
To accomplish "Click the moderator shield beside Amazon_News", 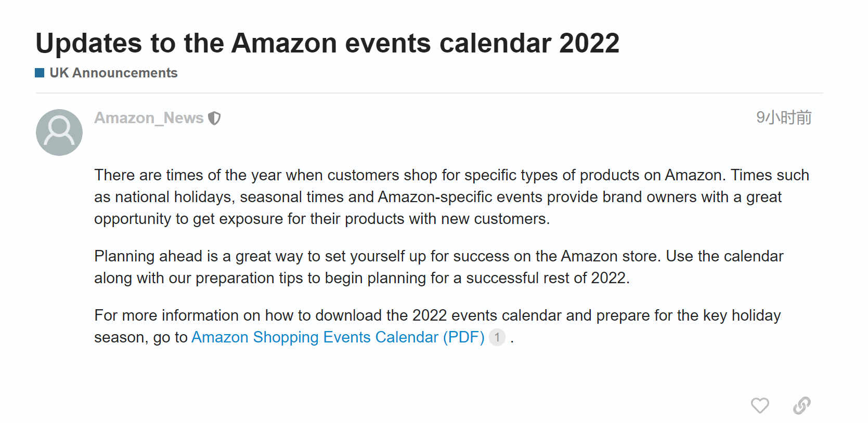I will click(x=214, y=118).
